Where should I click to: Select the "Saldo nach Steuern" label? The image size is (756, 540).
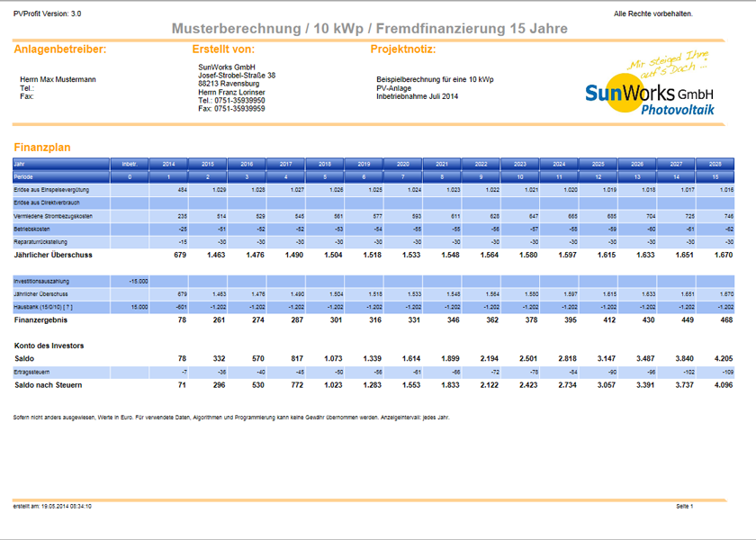tap(49, 385)
